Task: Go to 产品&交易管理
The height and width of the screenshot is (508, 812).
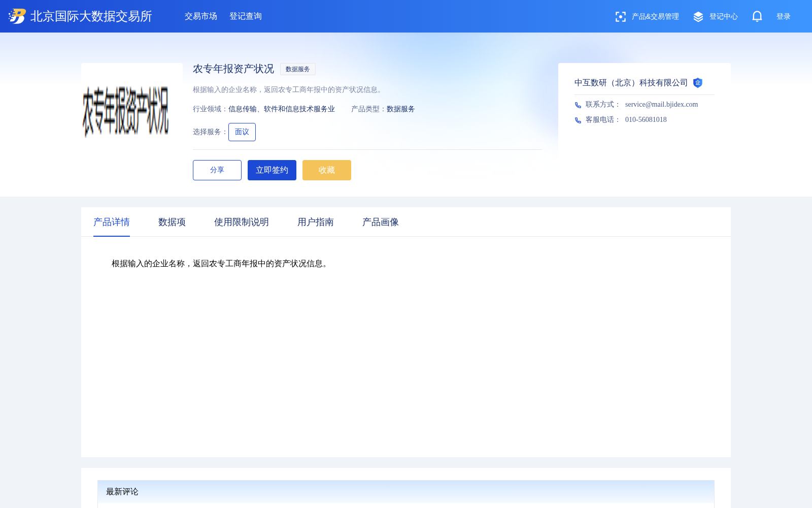Action: pyautogui.click(x=655, y=17)
